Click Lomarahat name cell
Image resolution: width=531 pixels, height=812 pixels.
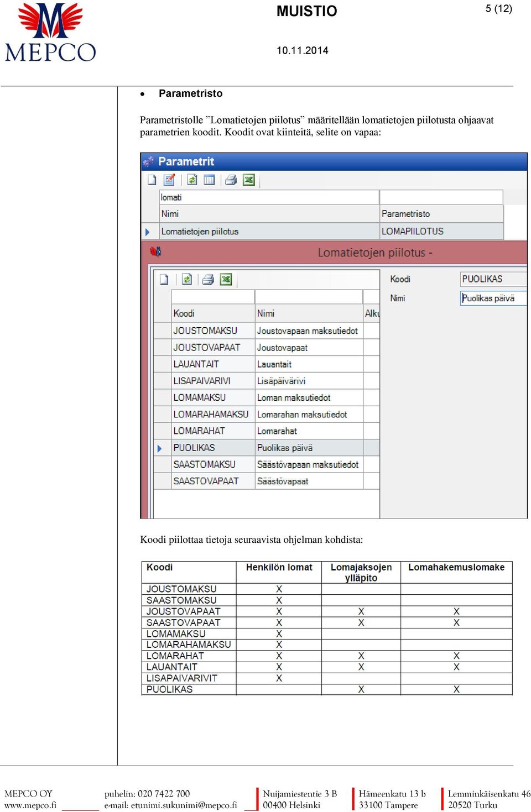pos(309,431)
